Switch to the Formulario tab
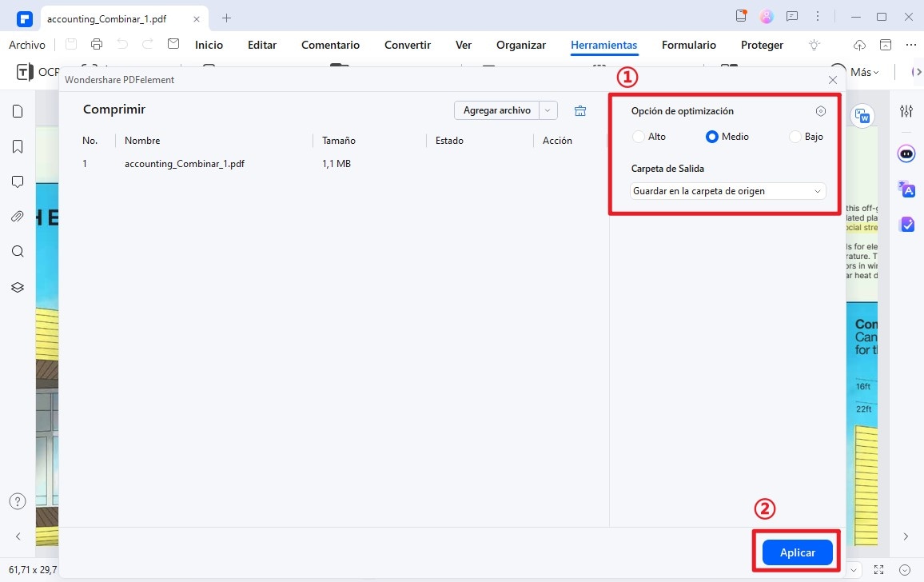The image size is (924, 582). [689, 45]
